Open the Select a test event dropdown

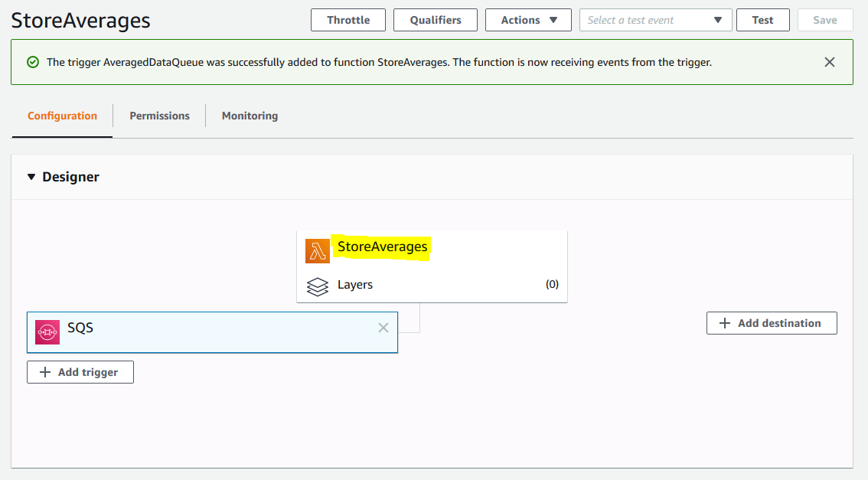tap(655, 20)
